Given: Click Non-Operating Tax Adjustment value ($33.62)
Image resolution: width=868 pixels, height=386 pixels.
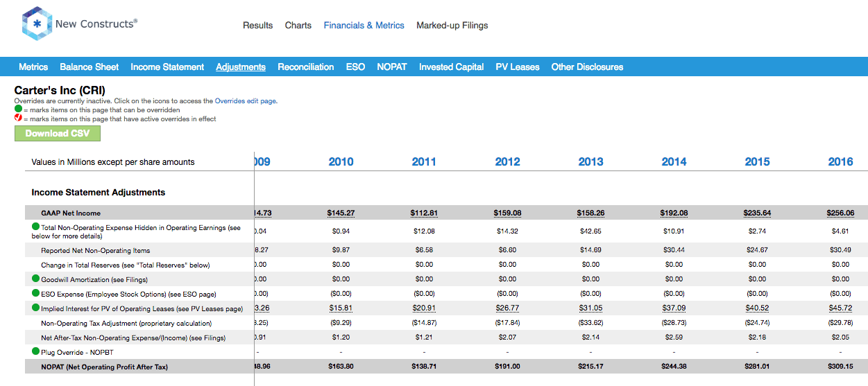Looking at the screenshot, I should point(590,323).
